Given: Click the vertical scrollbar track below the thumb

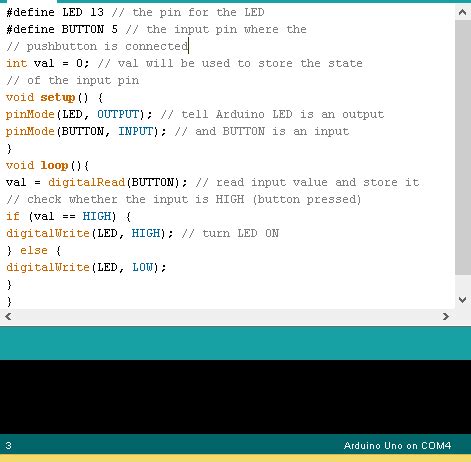Looking at the screenshot, I should coord(463,284).
